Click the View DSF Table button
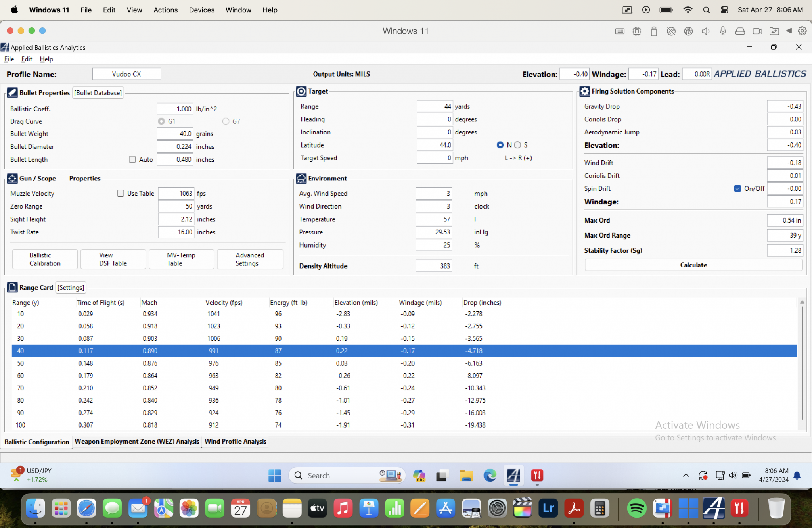812x528 pixels. 113,259
